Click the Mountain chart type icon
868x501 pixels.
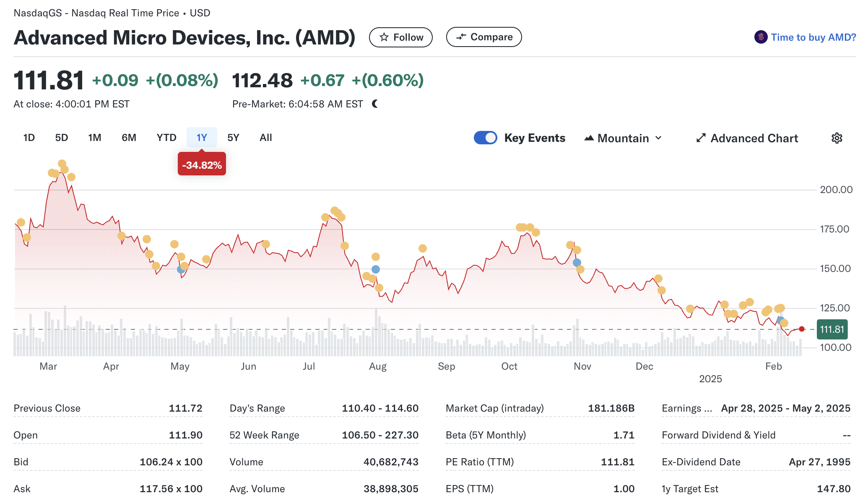(589, 138)
